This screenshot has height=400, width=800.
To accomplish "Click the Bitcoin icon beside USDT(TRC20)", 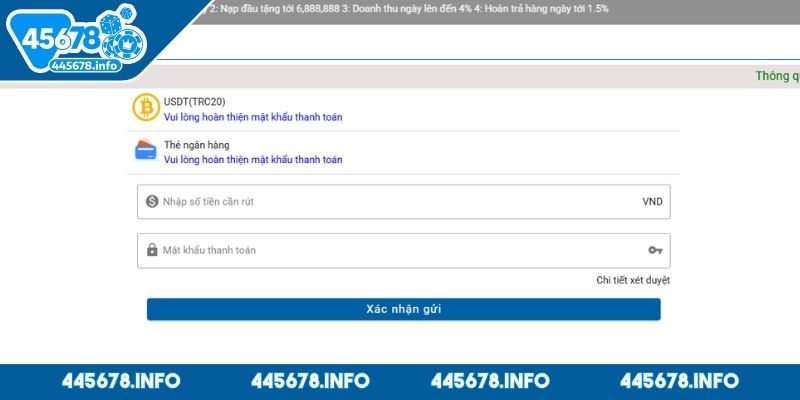I will point(146,108).
